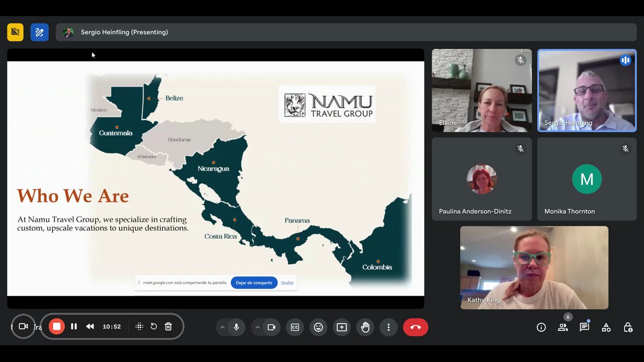The width and height of the screenshot is (644, 362).
Task: Toggle the recorder camera circle button
Action: point(23,326)
